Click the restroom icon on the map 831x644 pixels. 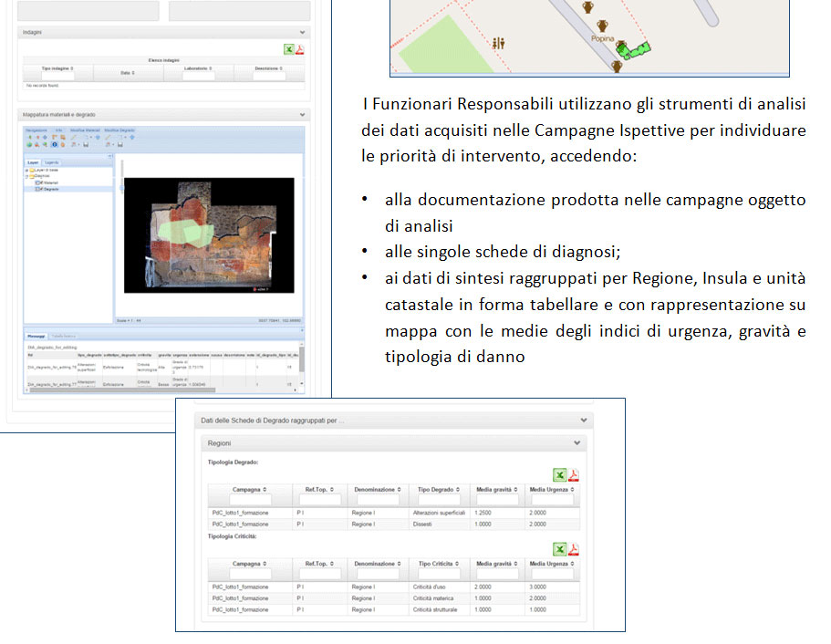[x=498, y=43]
